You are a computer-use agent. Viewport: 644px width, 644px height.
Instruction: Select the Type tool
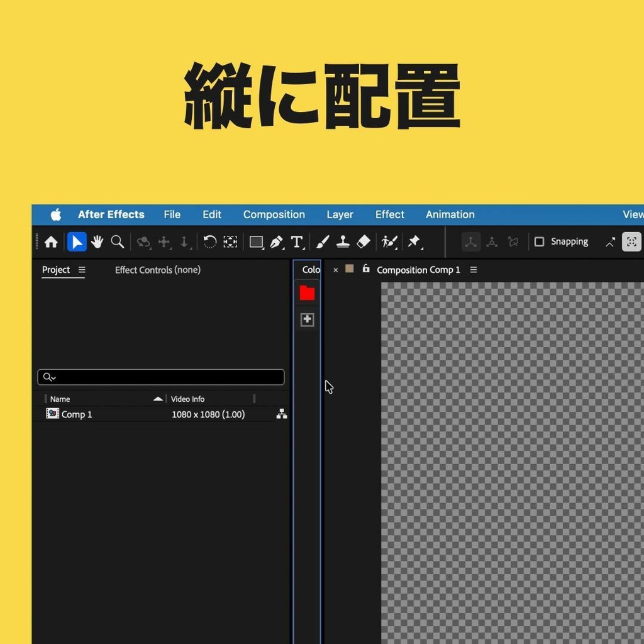(297, 241)
